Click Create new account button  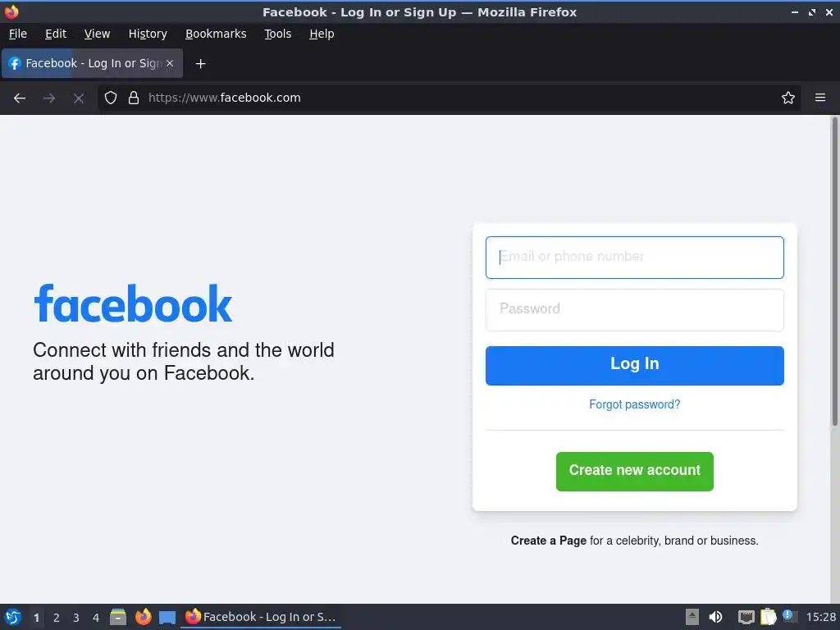click(x=635, y=472)
